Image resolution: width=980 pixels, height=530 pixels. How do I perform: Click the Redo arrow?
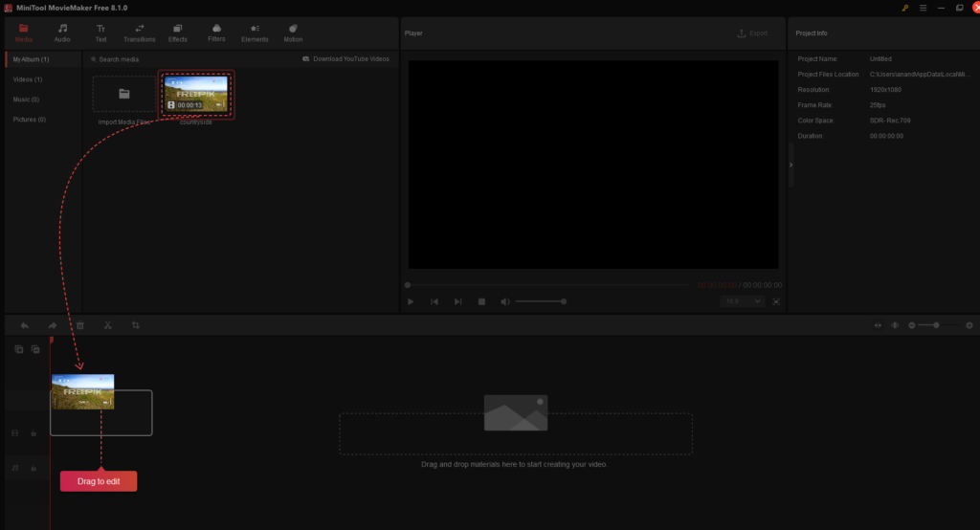point(53,325)
